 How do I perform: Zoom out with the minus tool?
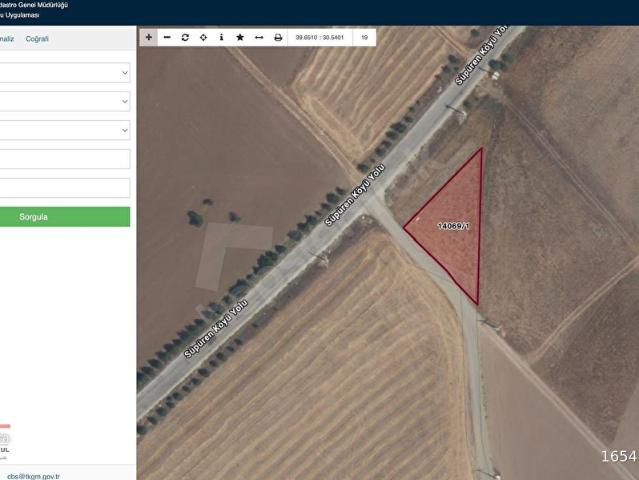pos(167,37)
